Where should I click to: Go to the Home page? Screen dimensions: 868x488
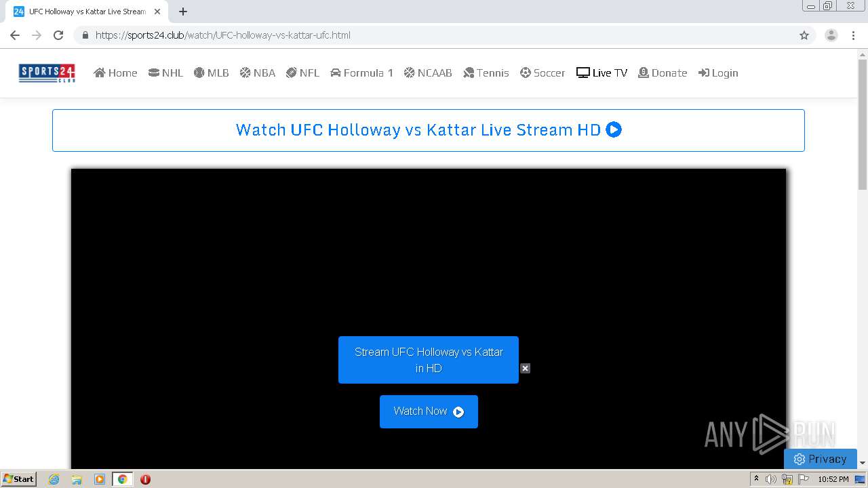(x=115, y=73)
